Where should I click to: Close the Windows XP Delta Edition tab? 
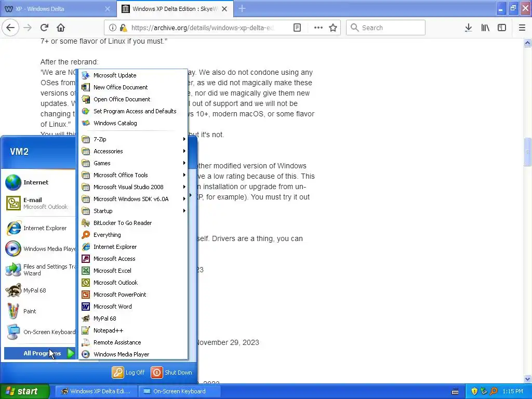[x=224, y=9]
